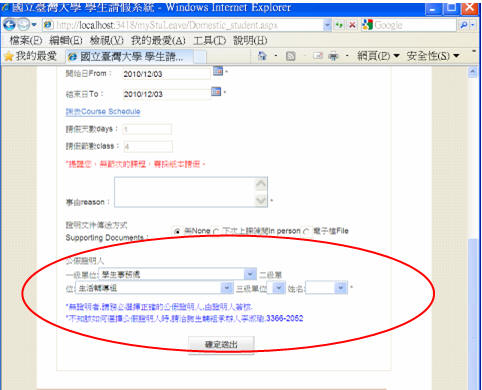Click the phone number 3366-2052 text
Screen dimensions: 482x390
(285, 318)
